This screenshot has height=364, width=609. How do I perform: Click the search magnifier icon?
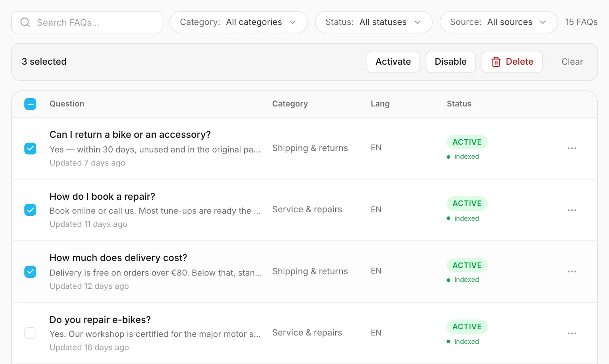pyautogui.click(x=25, y=22)
